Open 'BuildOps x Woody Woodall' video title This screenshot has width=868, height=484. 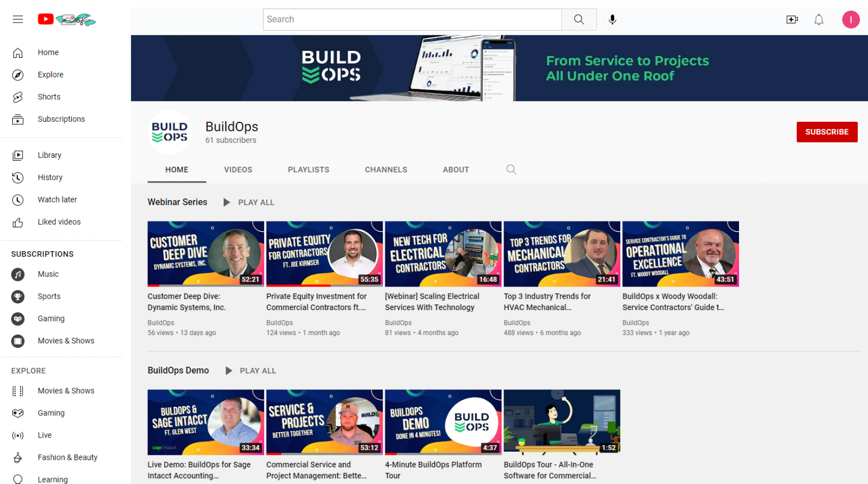[674, 302]
